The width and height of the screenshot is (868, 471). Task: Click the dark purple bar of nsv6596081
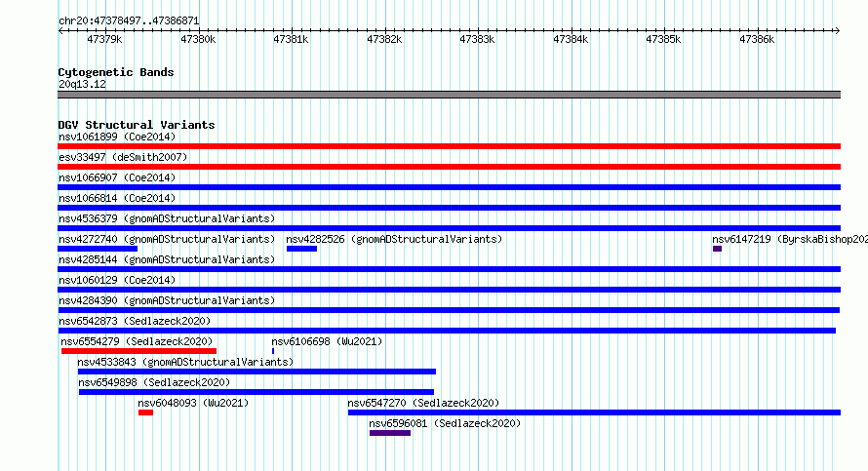[x=390, y=433]
